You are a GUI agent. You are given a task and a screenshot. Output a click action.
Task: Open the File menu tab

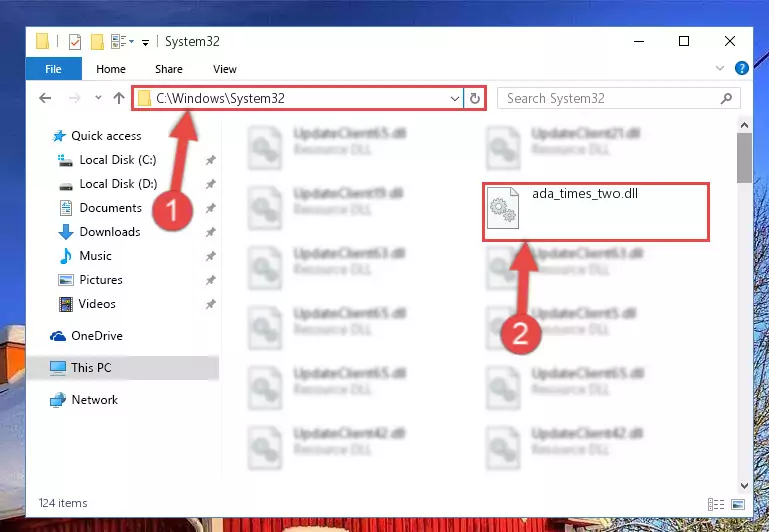pyautogui.click(x=53, y=69)
